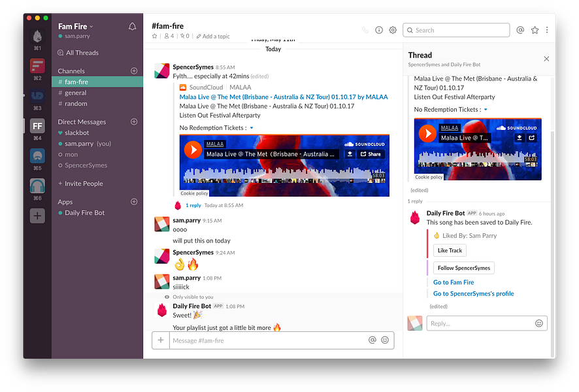Open Channels section header
579x392 pixels.
71,71
